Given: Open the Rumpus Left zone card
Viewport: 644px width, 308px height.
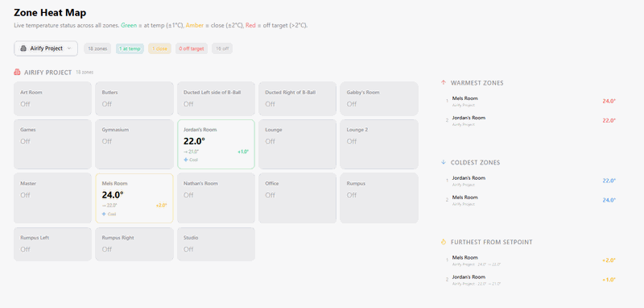Looking at the screenshot, I should click(52, 244).
